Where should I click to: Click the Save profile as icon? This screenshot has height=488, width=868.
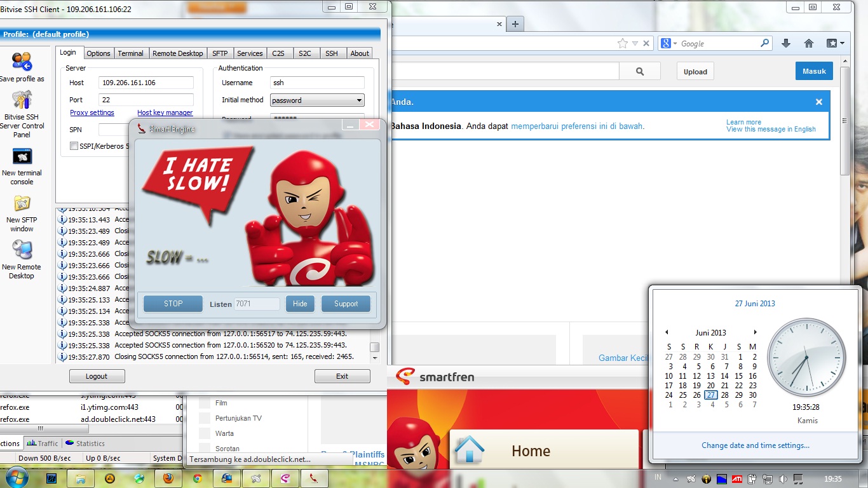point(22,62)
